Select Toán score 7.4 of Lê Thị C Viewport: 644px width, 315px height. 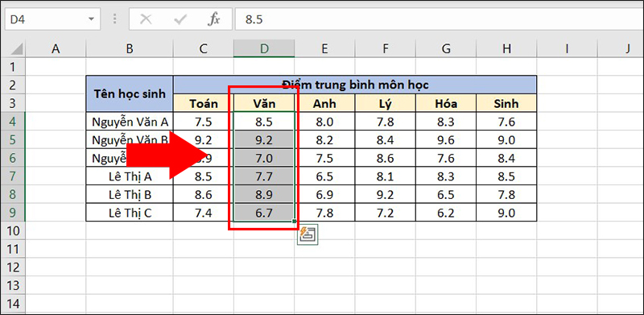(204, 213)
